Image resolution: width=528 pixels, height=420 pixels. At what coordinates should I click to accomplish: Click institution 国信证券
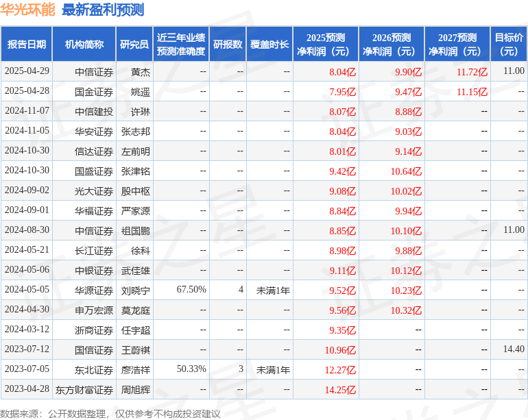pyautogui.click(x=94, y=350)
